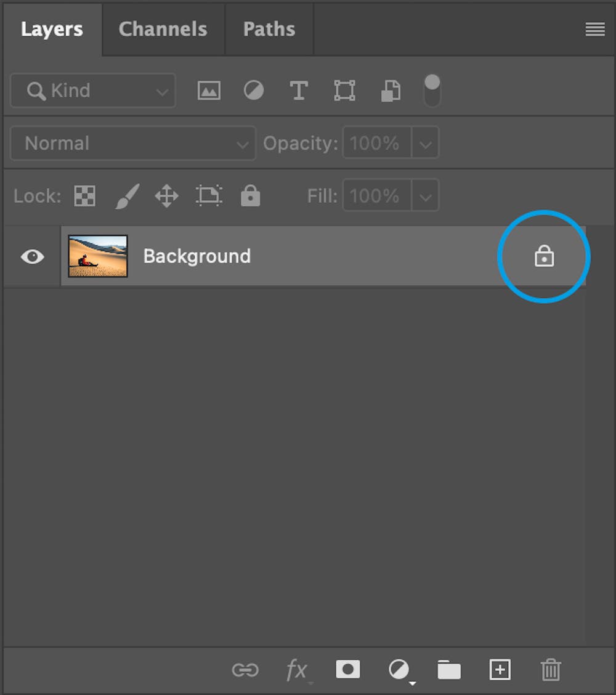The height and width of the screenshot is (695, 616).
Task: Add a layer mask
Action: 347,670
